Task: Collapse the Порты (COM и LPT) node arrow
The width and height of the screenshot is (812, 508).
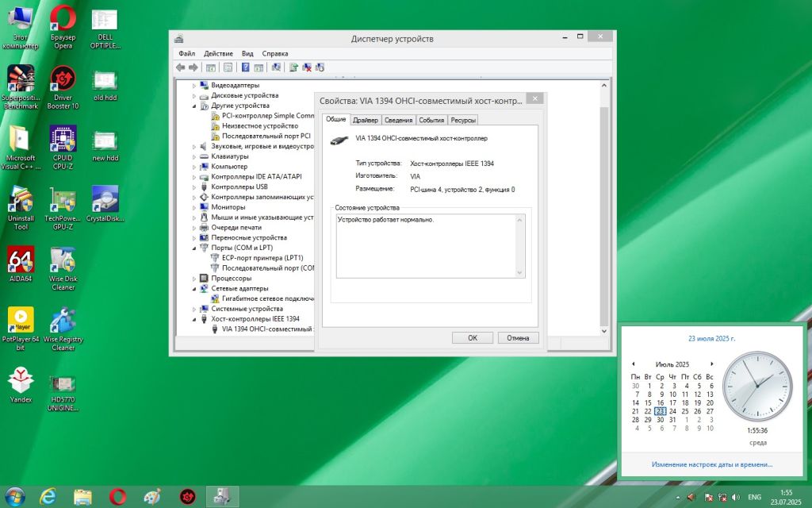Action: [194, 248]
